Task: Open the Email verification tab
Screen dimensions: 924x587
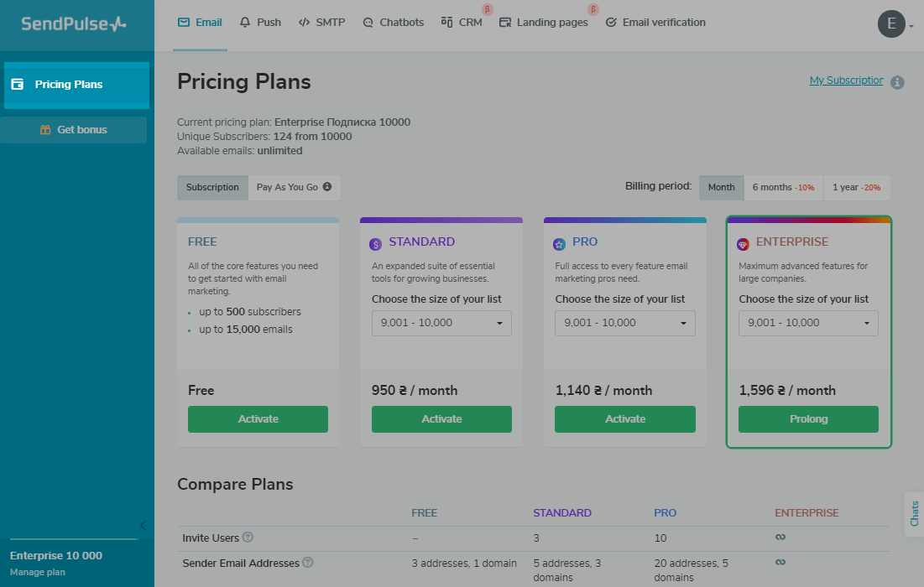Action: pos(655,23)
